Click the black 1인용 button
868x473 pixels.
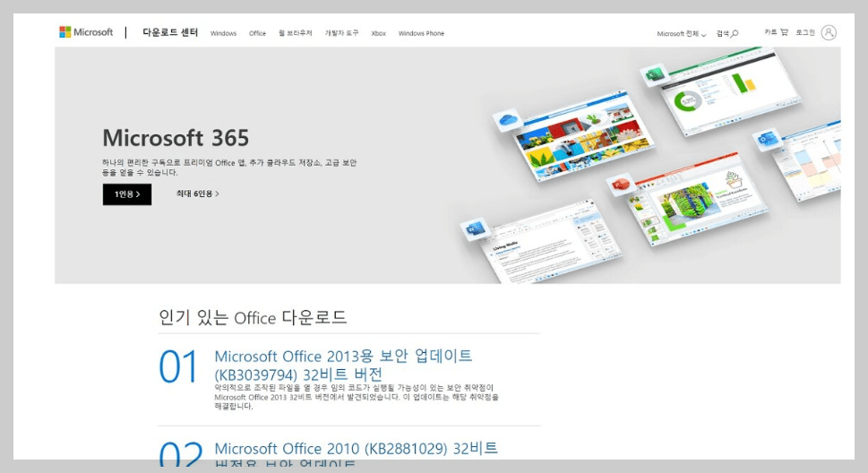pos(127,194)
